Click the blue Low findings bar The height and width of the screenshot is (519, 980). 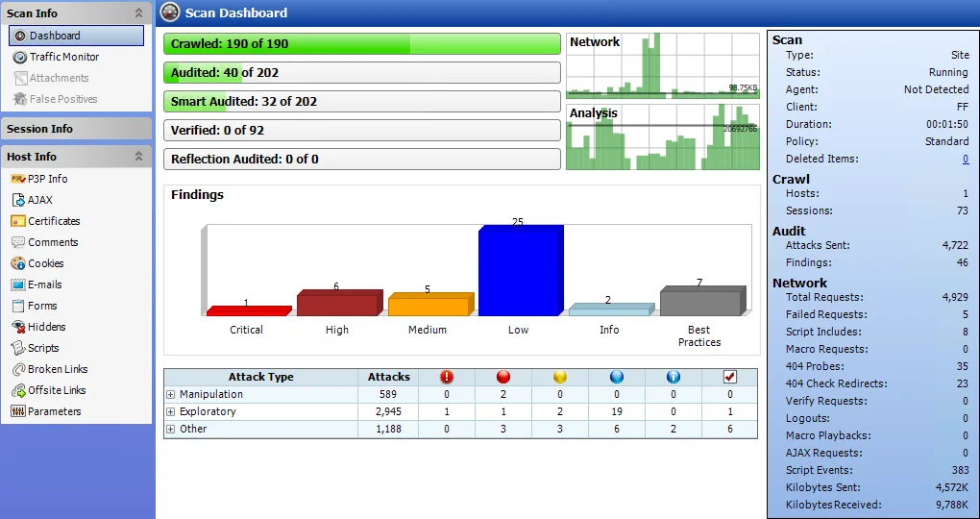(521, 271)
